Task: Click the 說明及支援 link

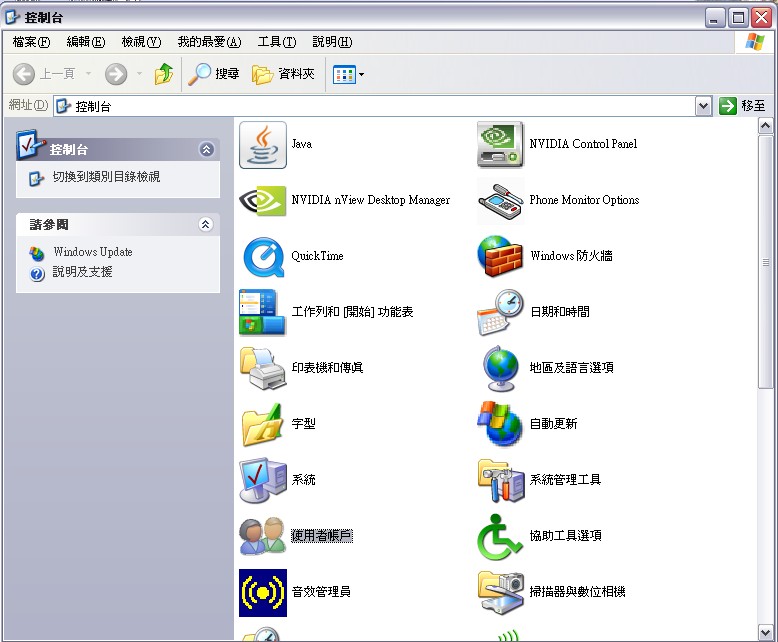Action: click(82, 272)
